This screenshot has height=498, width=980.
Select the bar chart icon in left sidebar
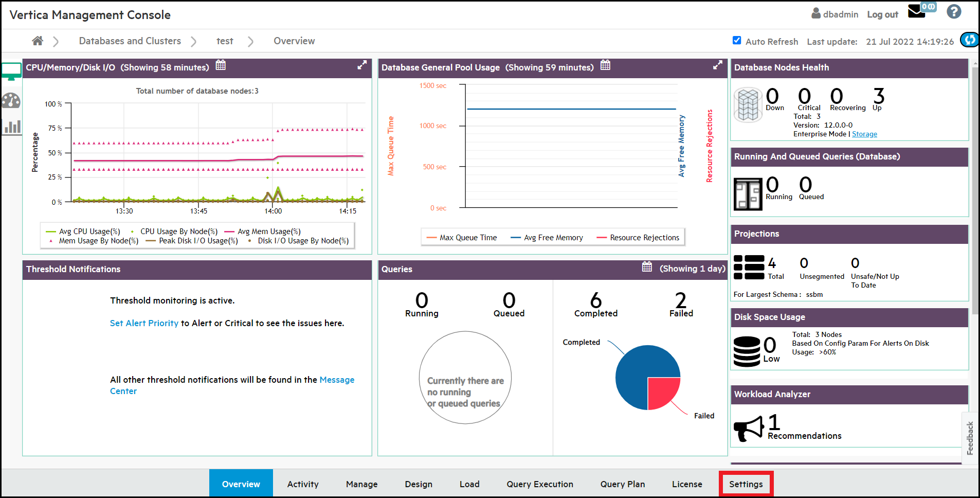(x=11, y=127)
